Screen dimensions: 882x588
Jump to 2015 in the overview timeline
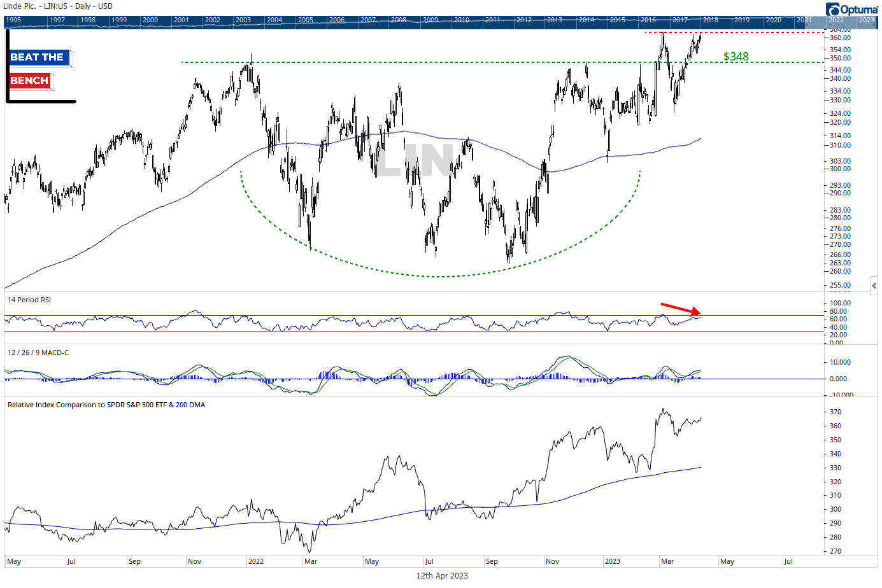pyautogui.click(x=618, y=20)
